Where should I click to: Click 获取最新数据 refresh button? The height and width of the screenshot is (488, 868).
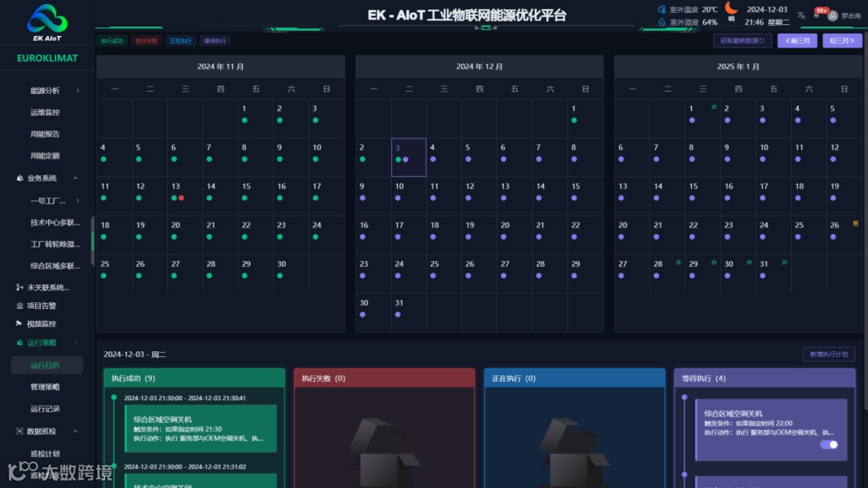coord(743,40)
